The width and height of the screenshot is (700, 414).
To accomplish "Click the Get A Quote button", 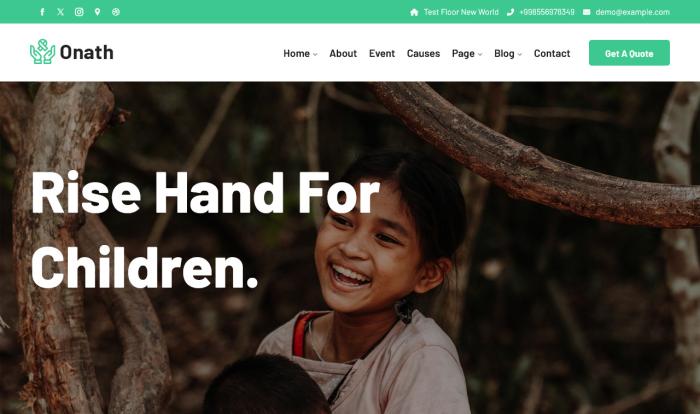I will [629, 53].
